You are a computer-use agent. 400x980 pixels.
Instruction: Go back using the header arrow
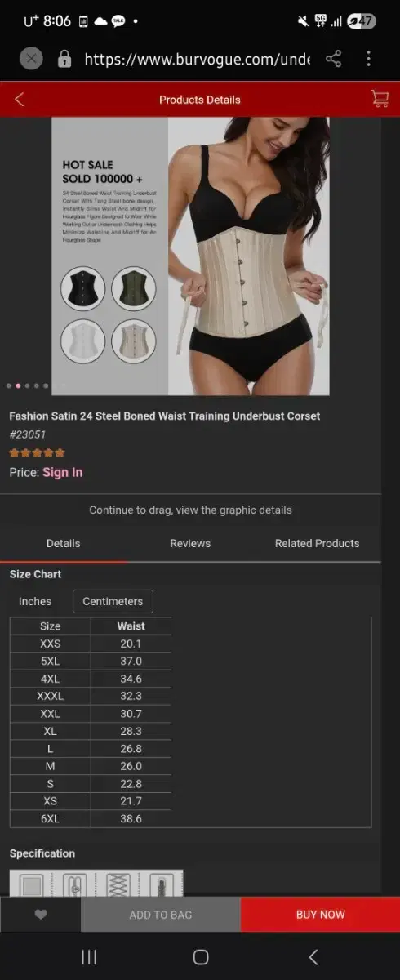click(20, 100)
